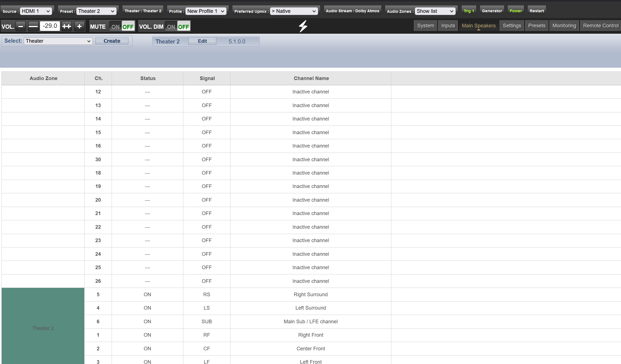
Task: Switch to the Monitoring tab
Action: 564,26
